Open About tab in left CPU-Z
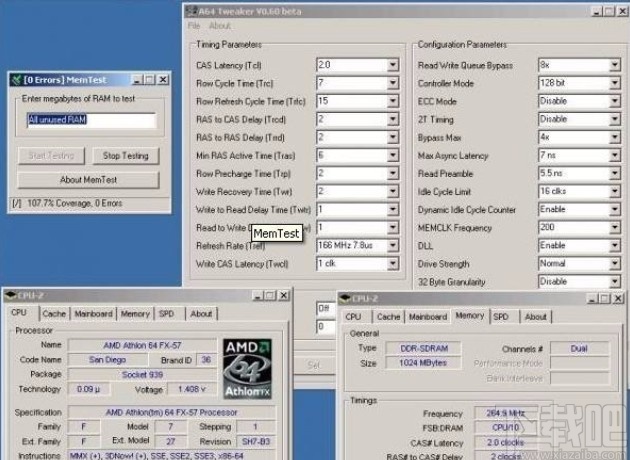The width and height of the screenshot is (630, 460). point(201,314)
